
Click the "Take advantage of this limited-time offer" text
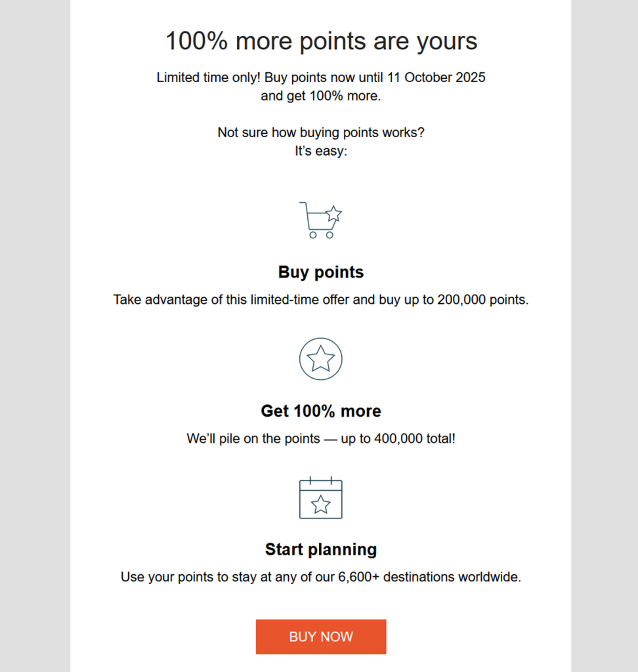(x=232, y=300)
